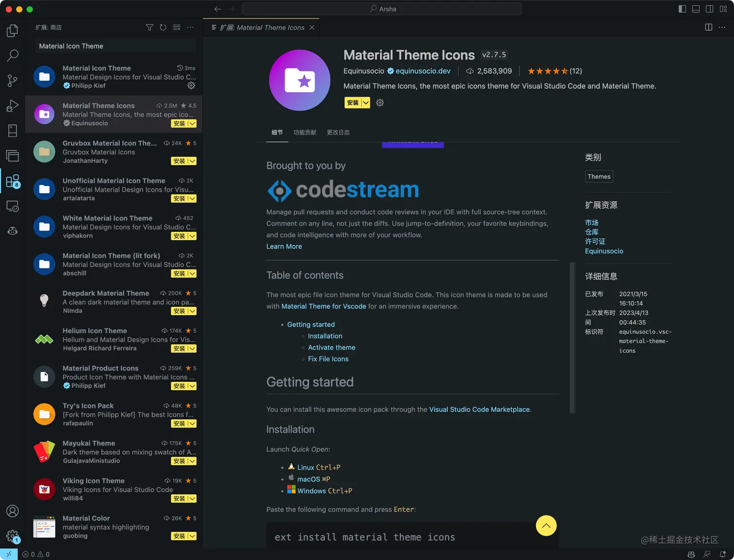Install Material Color extension
Viewport: 734px width, 560px height.
(179, 536)
